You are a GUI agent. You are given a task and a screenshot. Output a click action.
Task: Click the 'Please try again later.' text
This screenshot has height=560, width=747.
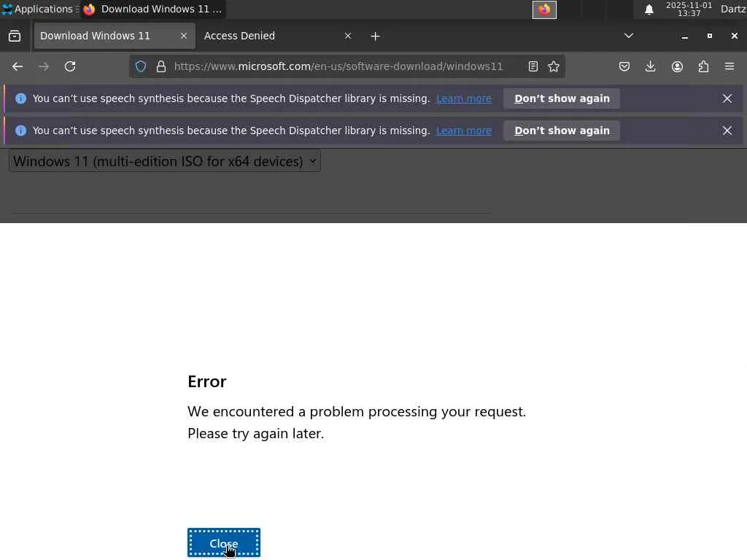pos(256,434)
